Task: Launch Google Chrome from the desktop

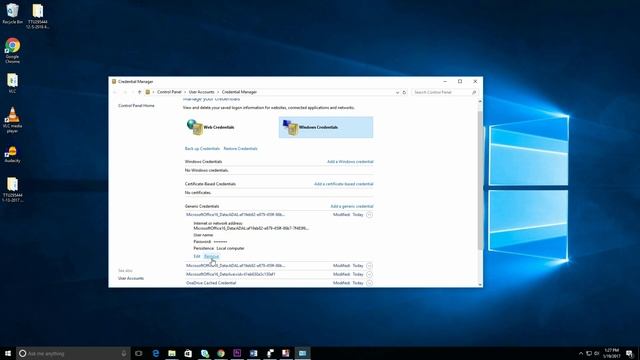Action: 13,51
